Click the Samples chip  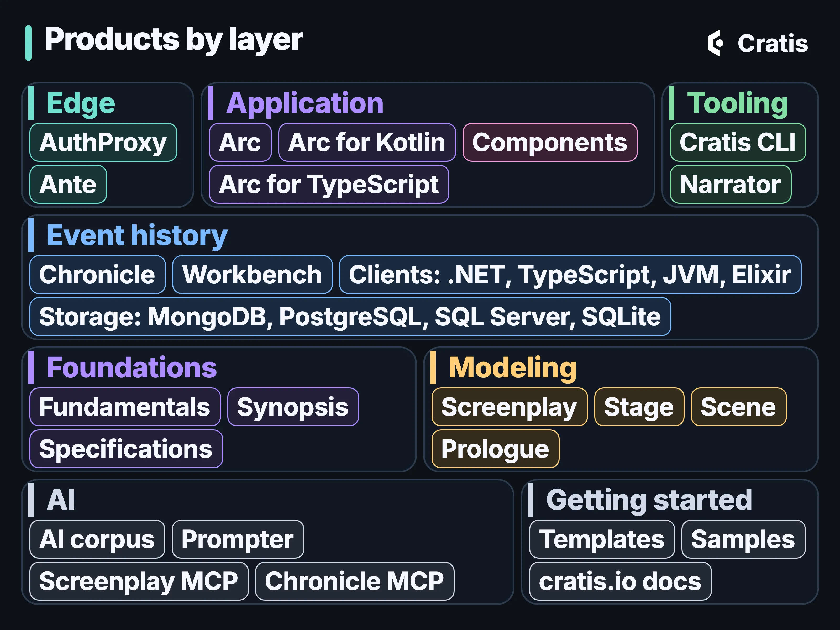tap(744, 539)
